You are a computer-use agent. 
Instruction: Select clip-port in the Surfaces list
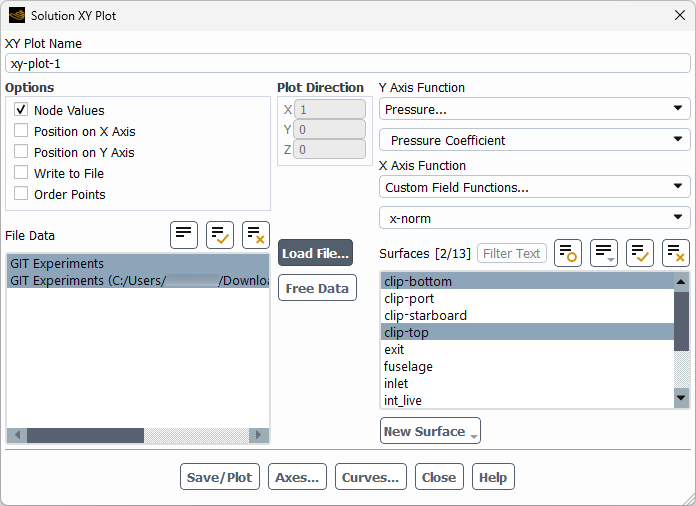click(409, 298)
